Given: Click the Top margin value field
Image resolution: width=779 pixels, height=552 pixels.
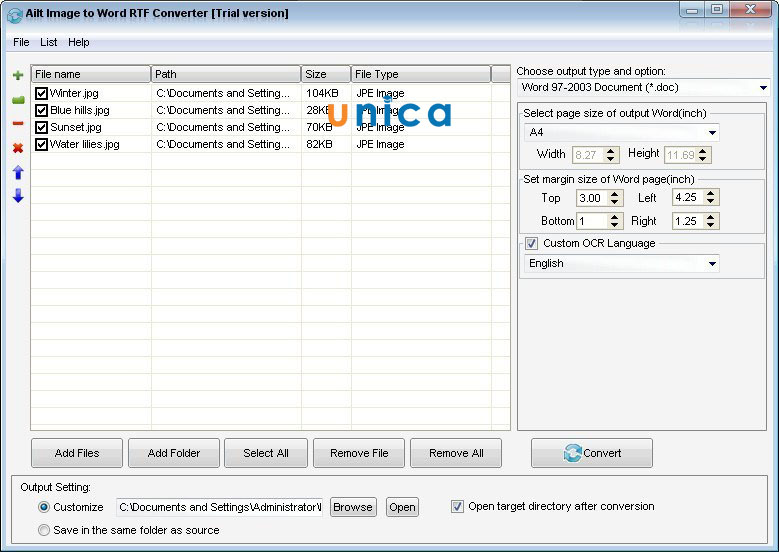Looking at the screenshot, I should (x=592, y=198).
